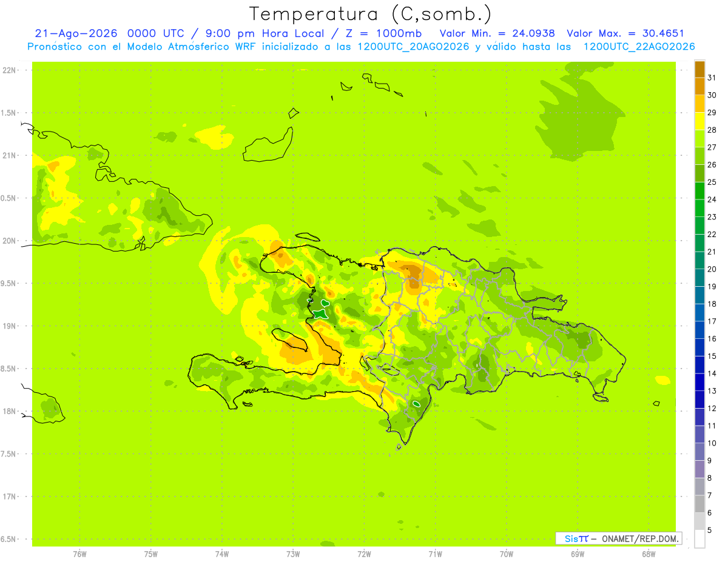Click the '70W' longitude axis label

[507, 555]
